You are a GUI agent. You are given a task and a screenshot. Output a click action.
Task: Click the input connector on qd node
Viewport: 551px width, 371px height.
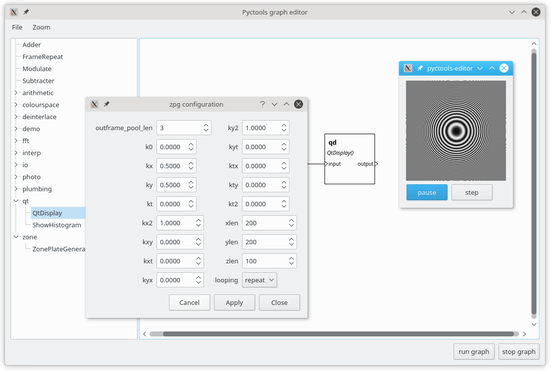click(326, 164)
